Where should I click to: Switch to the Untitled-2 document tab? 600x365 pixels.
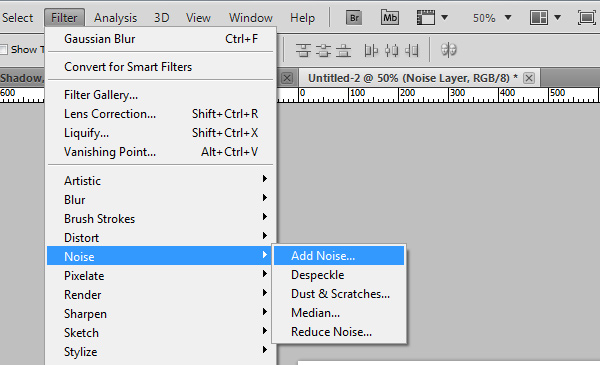click(413, 78)
